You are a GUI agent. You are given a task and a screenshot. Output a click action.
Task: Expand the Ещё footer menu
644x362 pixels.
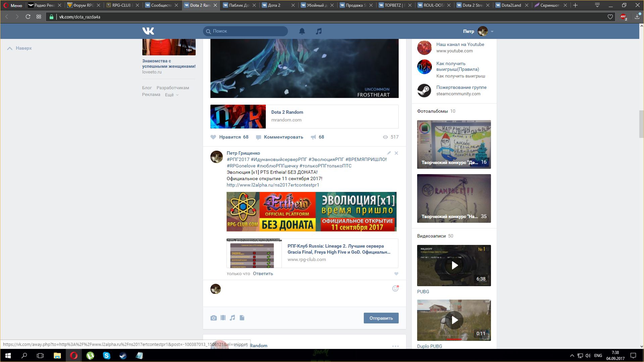(x=171, y=95)
